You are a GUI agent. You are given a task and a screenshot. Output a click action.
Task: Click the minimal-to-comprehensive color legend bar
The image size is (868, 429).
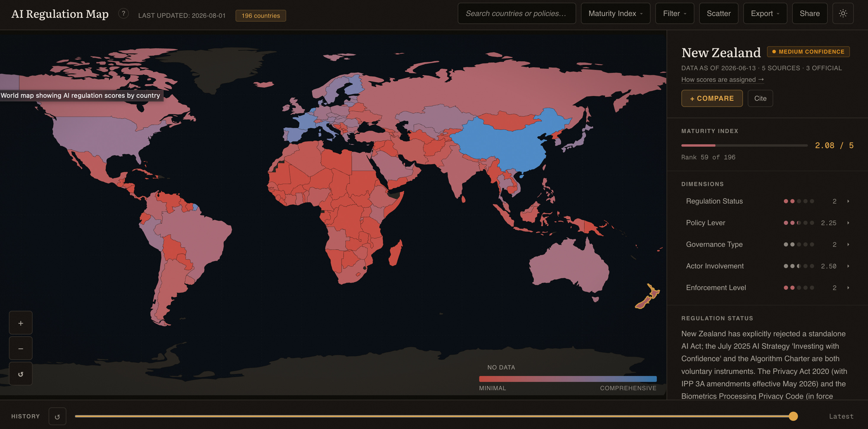click(568, 379)
